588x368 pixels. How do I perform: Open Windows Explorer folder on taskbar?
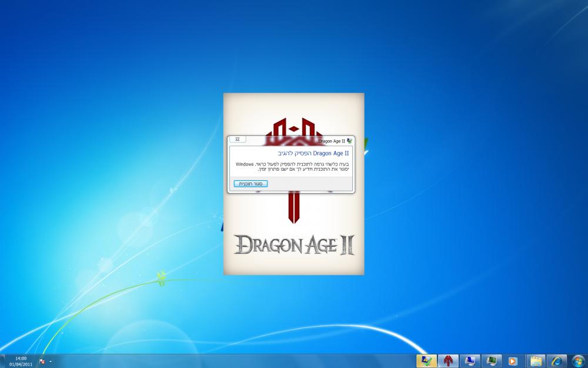pos(536,362)
